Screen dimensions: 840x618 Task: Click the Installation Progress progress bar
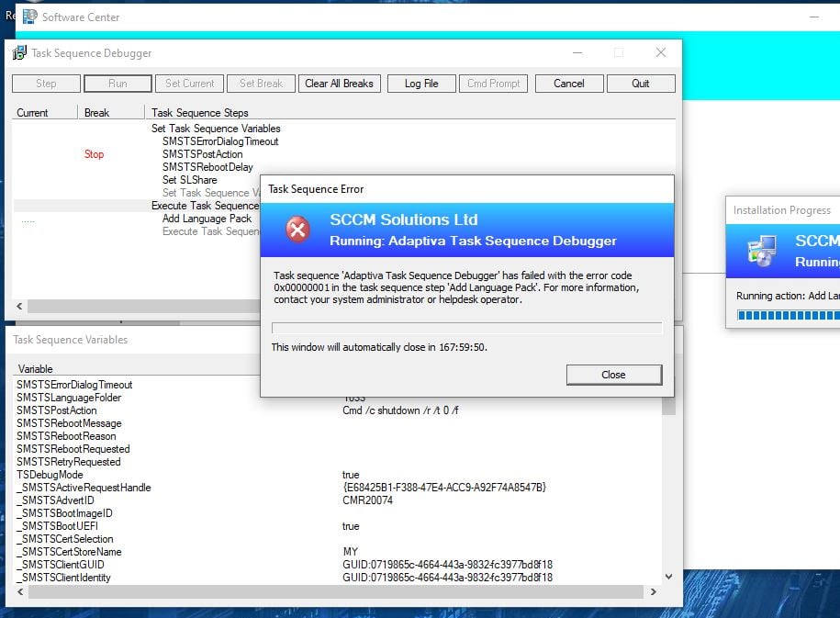pos(790,314)
